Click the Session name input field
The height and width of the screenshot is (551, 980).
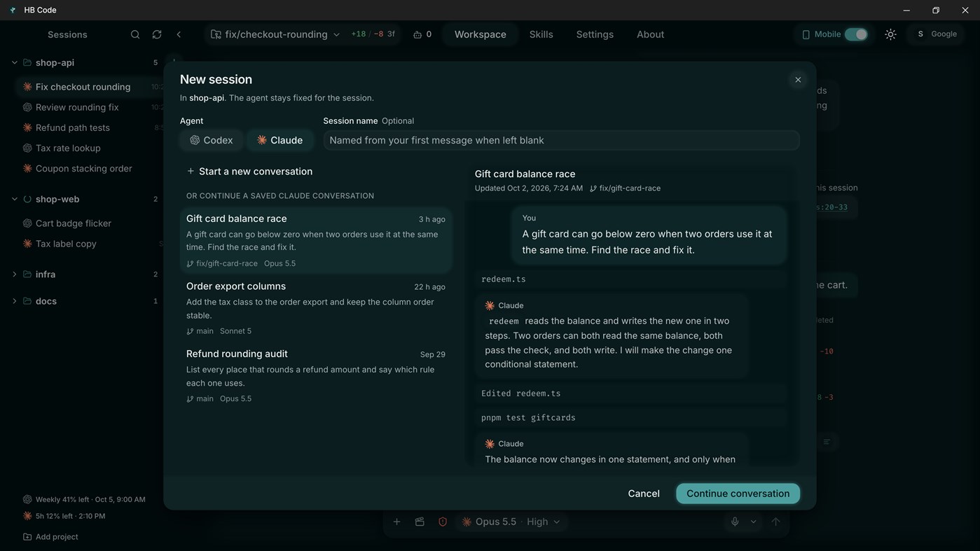[561, 140]
